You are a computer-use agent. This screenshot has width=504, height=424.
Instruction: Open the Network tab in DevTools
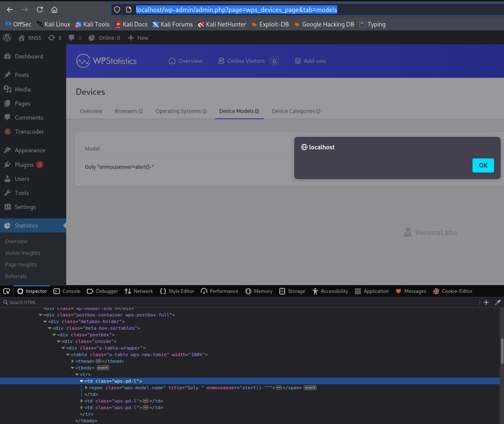click(x=139, y=291)
